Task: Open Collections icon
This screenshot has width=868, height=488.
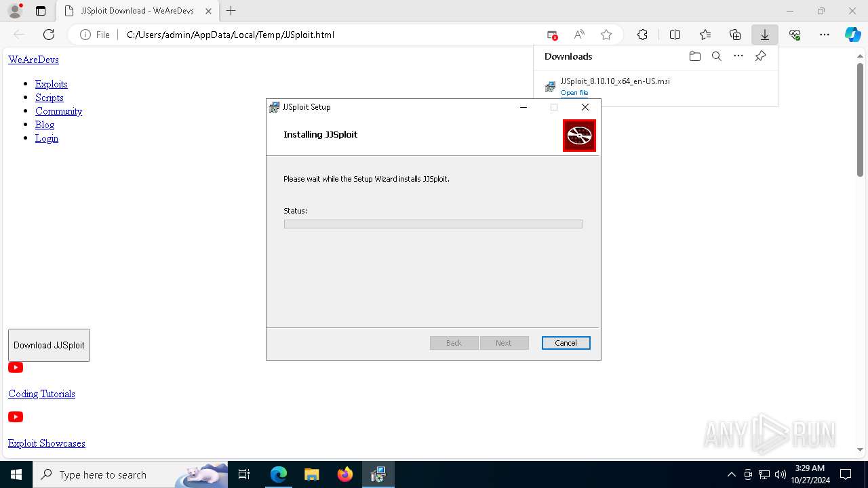Action: click(735, 35)
